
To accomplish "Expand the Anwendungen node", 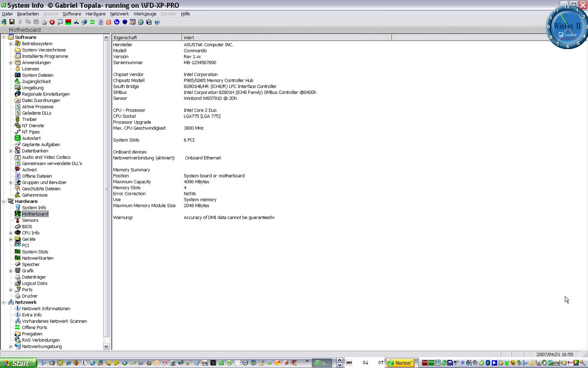I will pos(11,62).
